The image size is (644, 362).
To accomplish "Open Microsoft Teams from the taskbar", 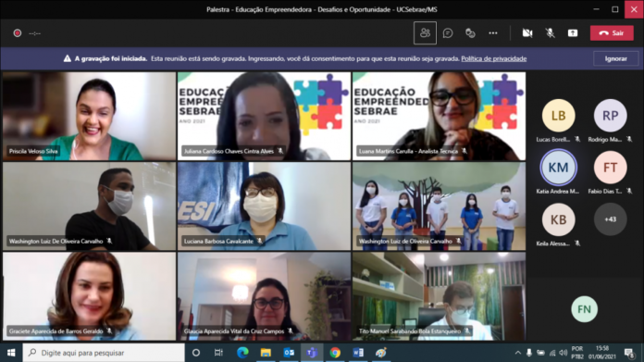I will pos(312,353).
